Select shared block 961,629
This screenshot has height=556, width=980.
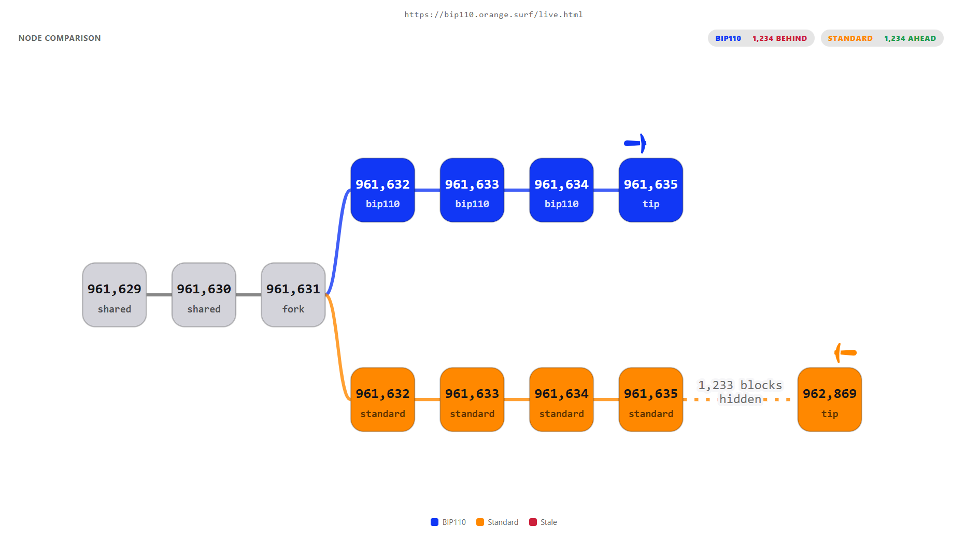115,295
